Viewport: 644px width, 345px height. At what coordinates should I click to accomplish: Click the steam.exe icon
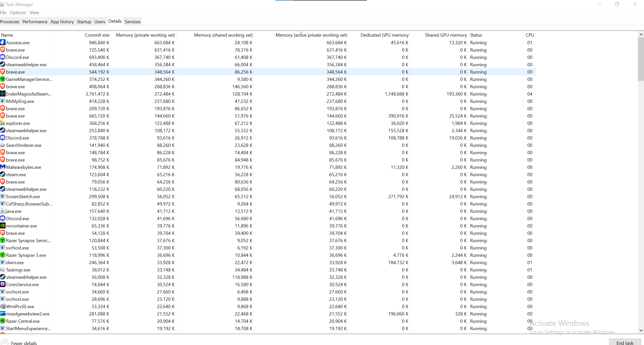tap(3, 174)
